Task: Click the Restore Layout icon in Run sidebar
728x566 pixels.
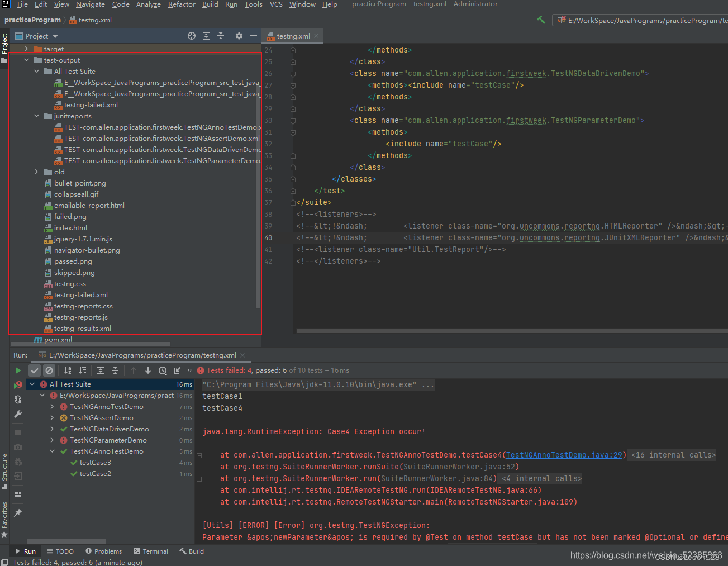Action: point(18,494)
